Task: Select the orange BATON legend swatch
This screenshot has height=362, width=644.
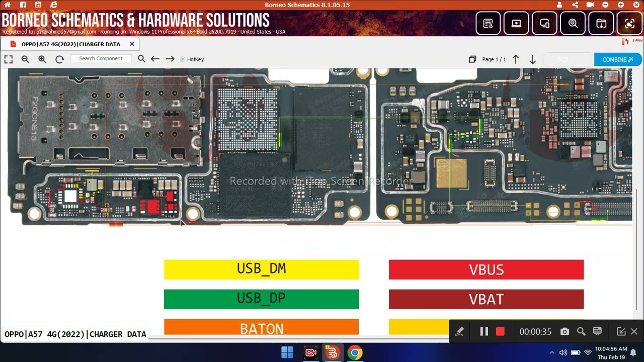Action: click(x=262, y=327)
